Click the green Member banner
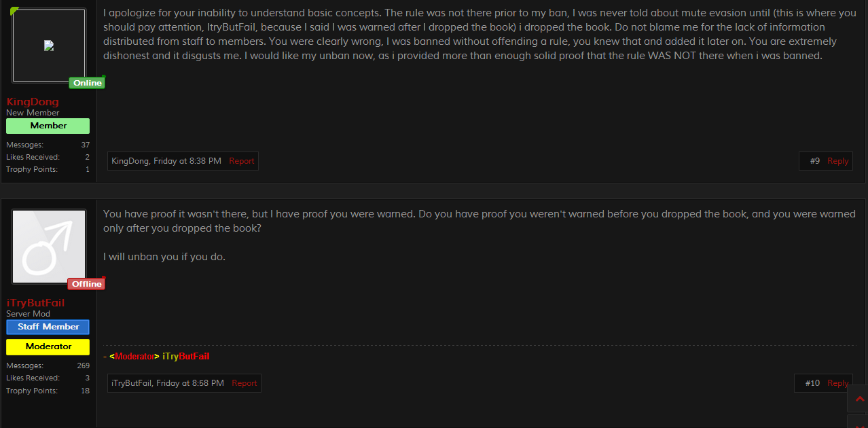The image size is (868, 428). (48, 126)
